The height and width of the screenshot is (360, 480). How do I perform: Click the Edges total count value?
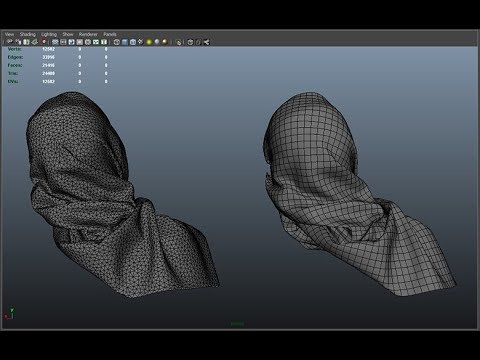(x=48, y=57)
